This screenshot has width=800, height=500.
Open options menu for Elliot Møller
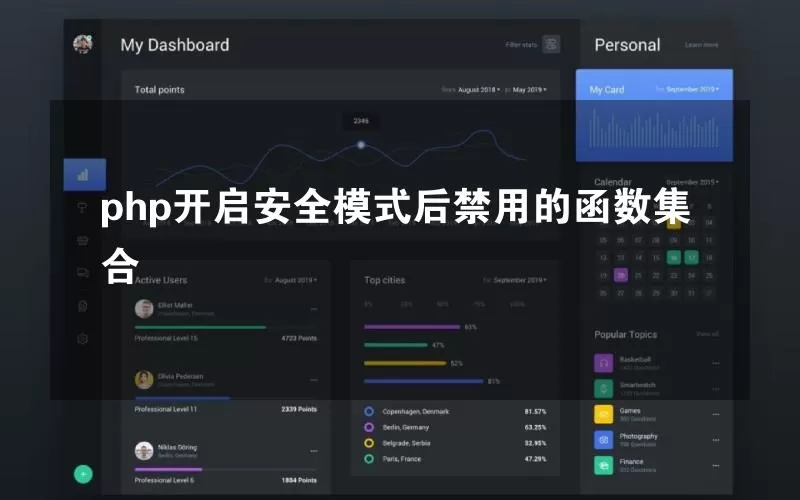314,309
